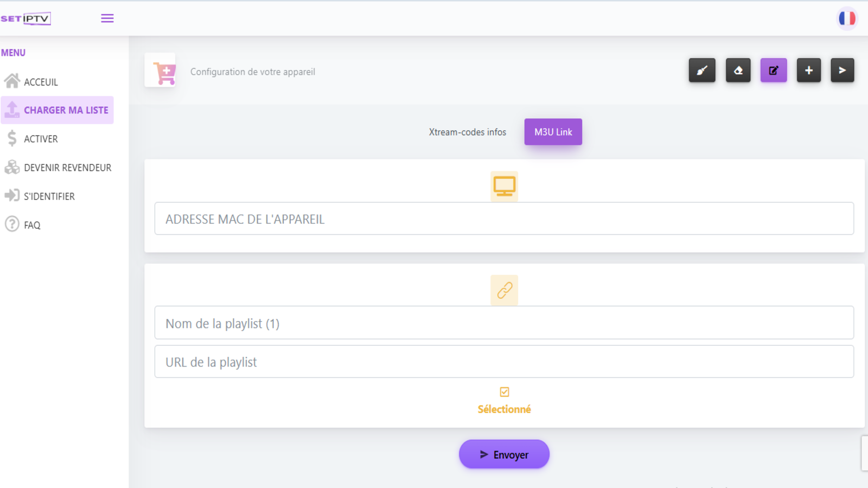Focus the Nom de la playlist field
The width and height of the screenshot is (868, 488).
point(504,323)
